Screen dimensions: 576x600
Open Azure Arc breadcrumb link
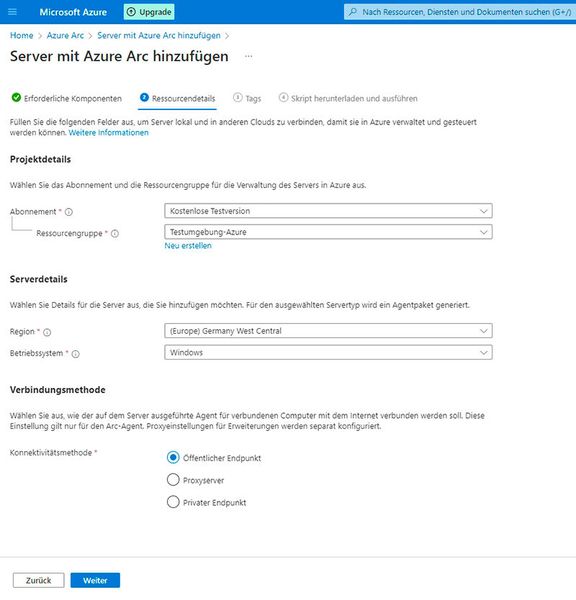65,36
